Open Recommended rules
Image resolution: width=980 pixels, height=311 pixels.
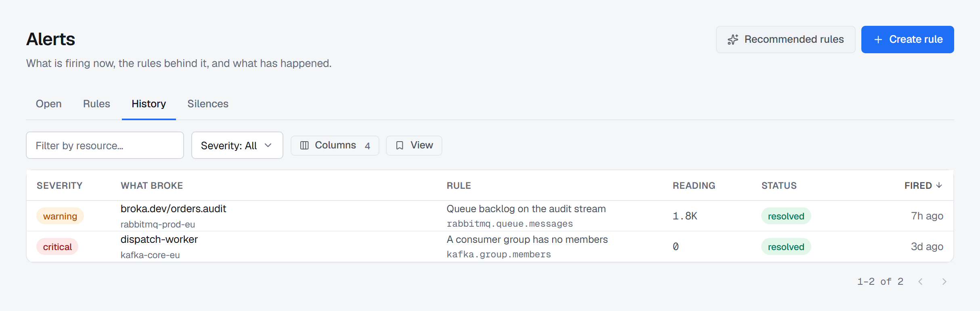[x=785, y=40]
